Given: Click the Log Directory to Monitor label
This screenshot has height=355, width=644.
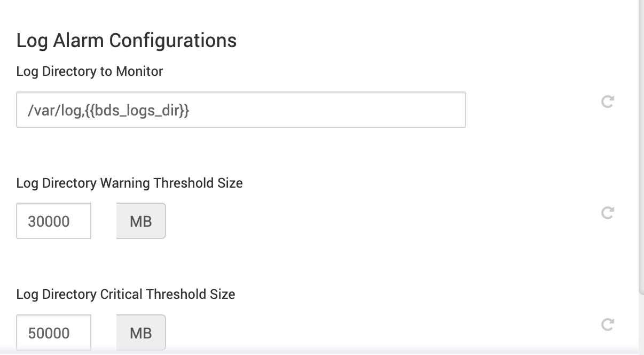Looking at the screenshot, I should coord(90,71).
